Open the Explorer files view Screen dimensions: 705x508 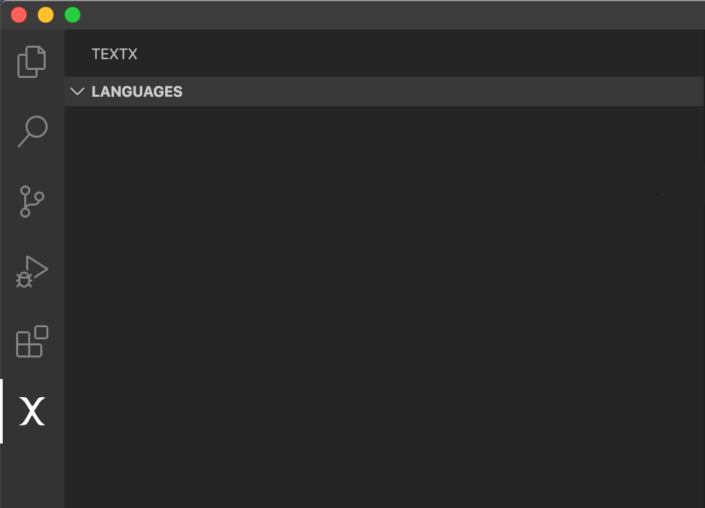pos(31,62)
